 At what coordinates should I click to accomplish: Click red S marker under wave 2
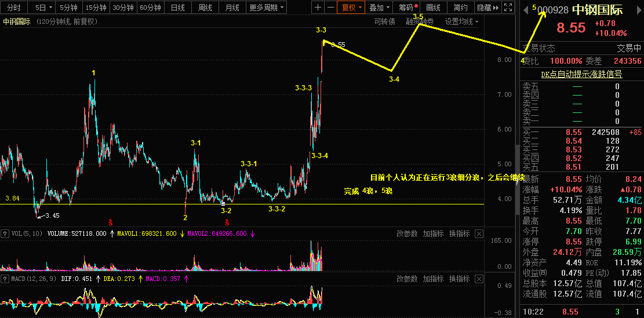tap(111, 223)
